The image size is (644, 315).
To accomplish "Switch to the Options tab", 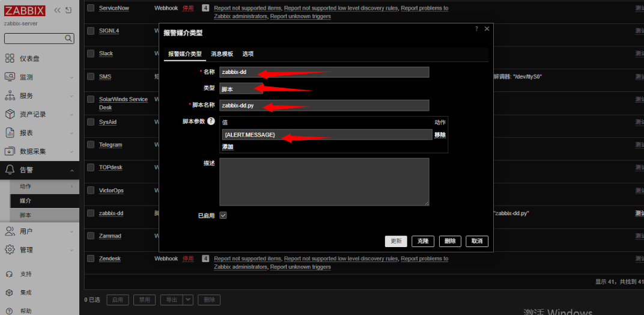I will (248, 54).
